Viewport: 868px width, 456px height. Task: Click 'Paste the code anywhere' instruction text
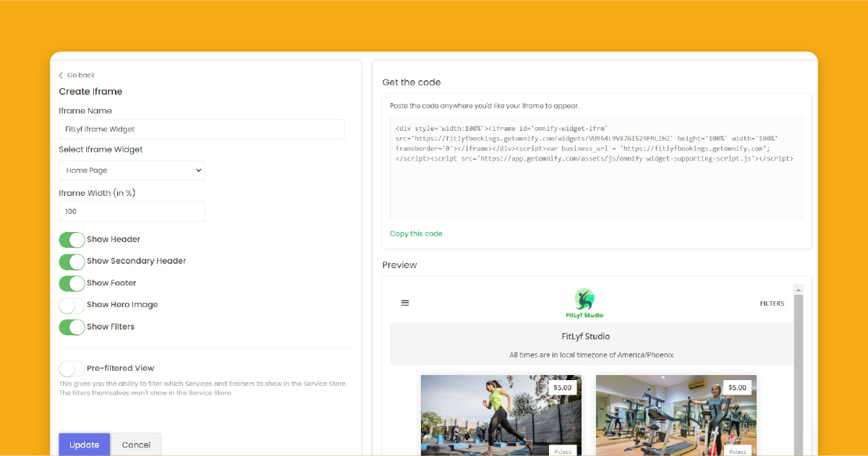coord(485,106)
